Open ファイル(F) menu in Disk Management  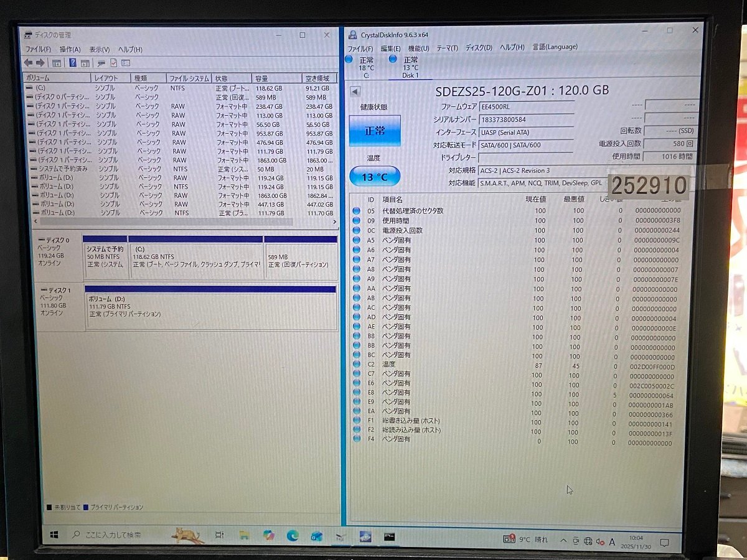click(x=37, y=49)
